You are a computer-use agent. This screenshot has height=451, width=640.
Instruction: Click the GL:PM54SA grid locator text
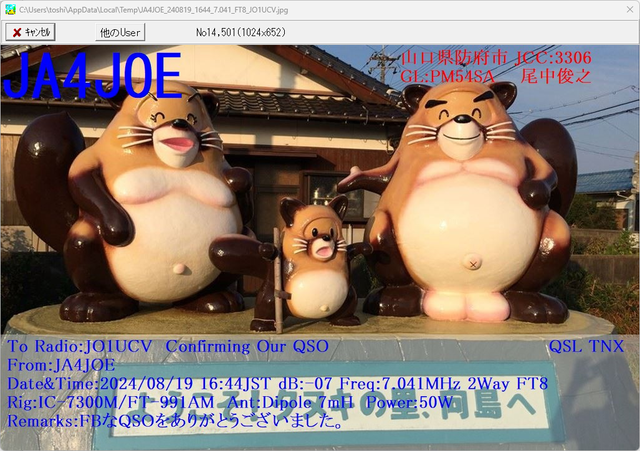click(447, 76)
